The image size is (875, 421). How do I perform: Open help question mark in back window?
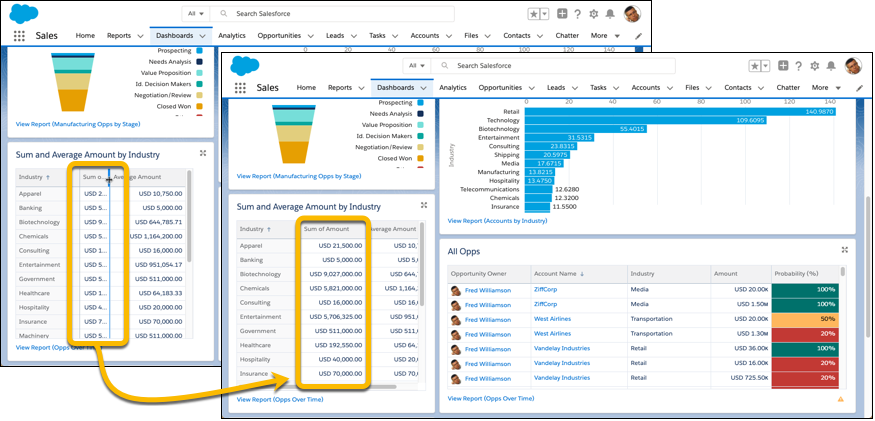pos(578,14)
